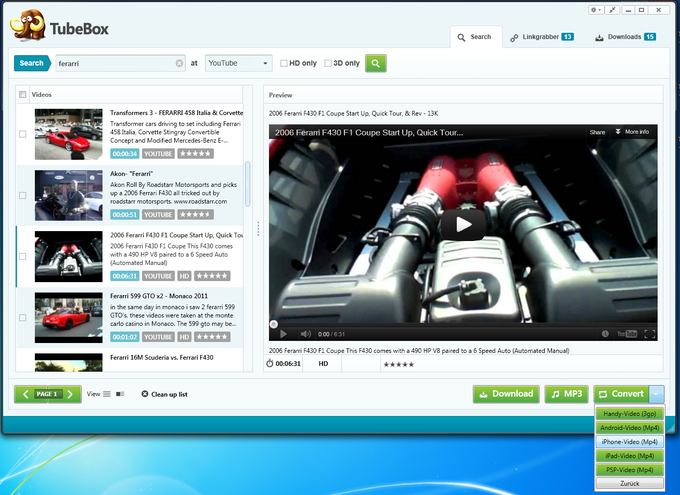Check the Akon "Ferarri" video
This screenshot has width=680, height=495.
(x=23, y=195)
